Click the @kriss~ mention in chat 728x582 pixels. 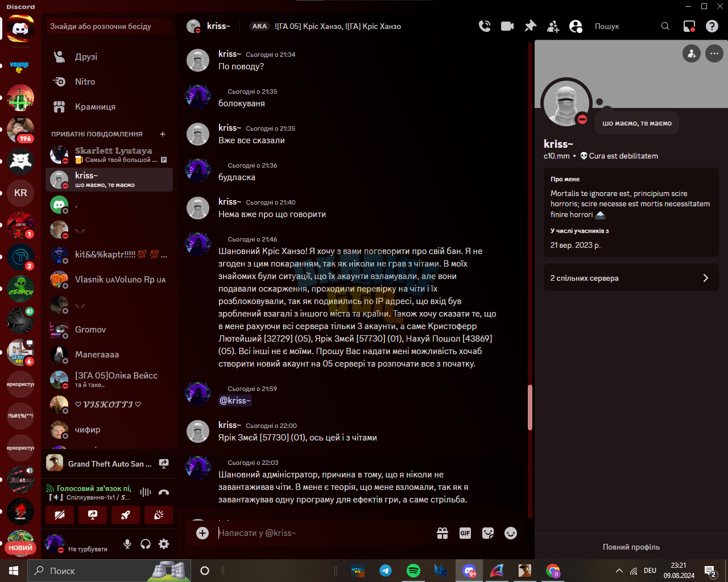(x=235, y=401)
